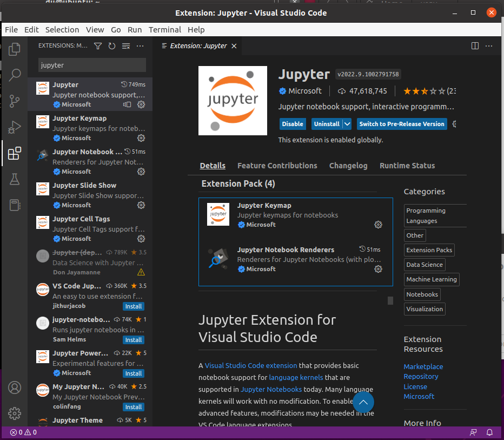This screenshot has width=504, height=440.
Task: Open Run and Debug view
Action: (15, 127)
